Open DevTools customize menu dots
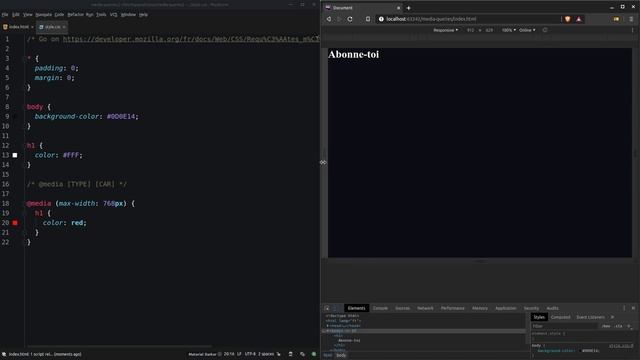Viewport: 640px width, 360px height. point(624,308)
